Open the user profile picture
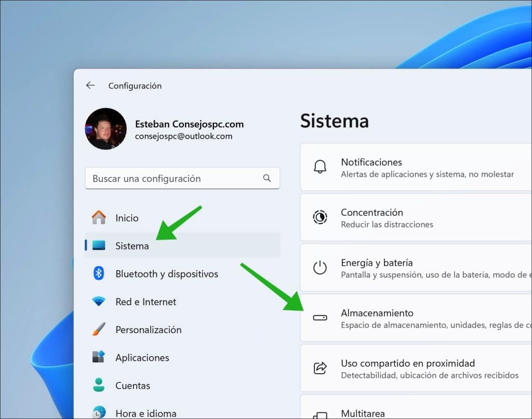Viewport: 532px width, 419px height. click(x=106, y=129)
